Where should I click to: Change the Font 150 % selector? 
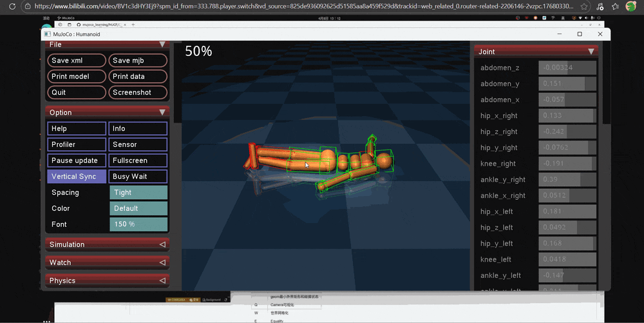[138, 224]
